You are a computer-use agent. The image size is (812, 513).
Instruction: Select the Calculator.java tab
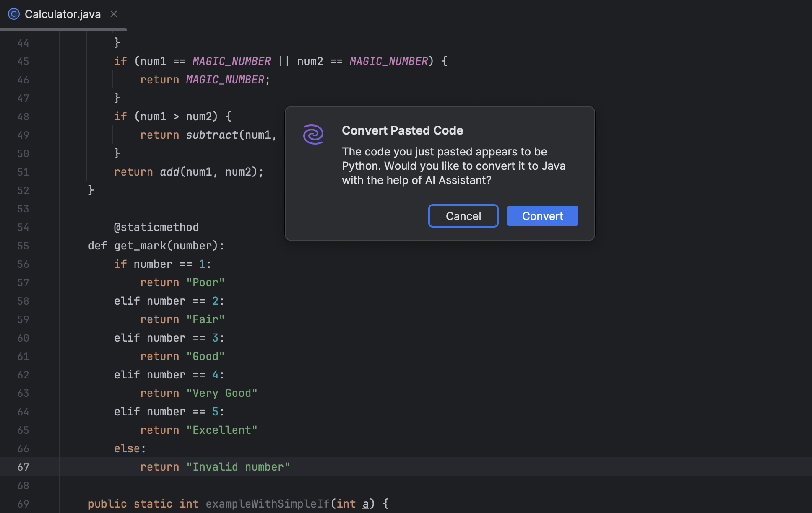tap(63, 14)
